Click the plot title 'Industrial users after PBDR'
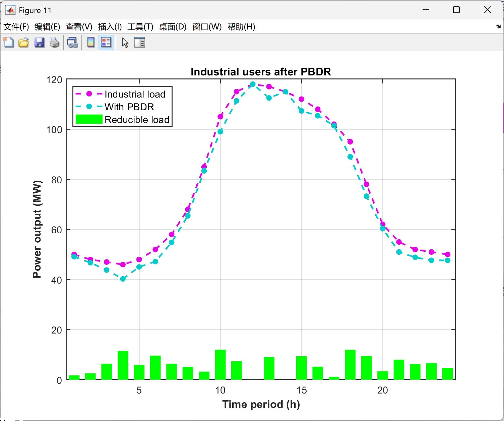This screenshot has height=421, width=504. 261,72
